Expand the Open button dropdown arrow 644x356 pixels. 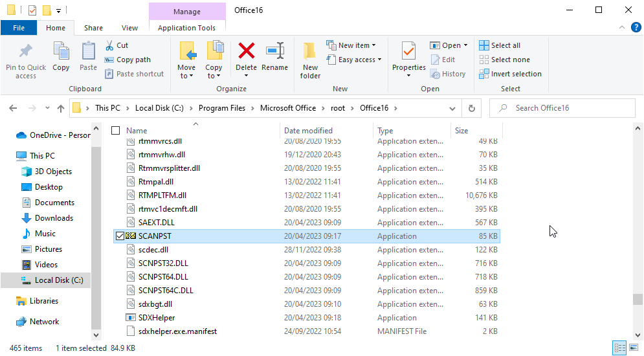465,45
